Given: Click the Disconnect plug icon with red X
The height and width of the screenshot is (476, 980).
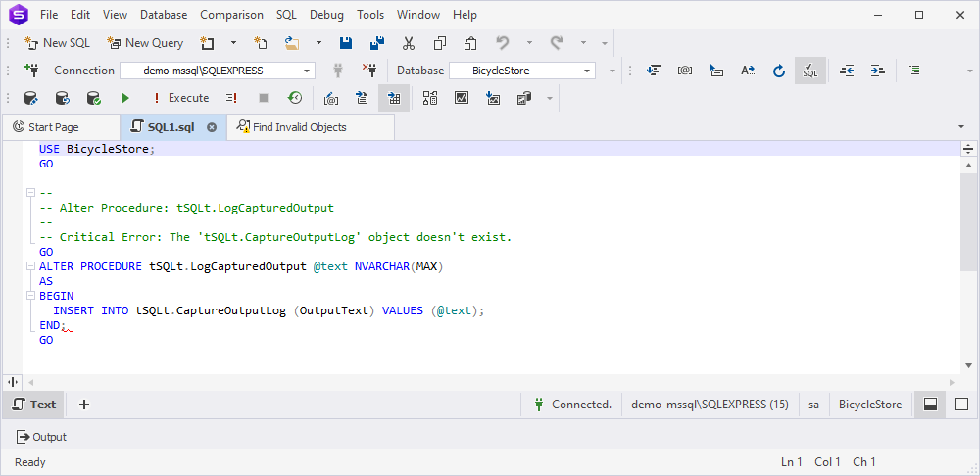Looking at the screenshot, I should coord(369,71).
